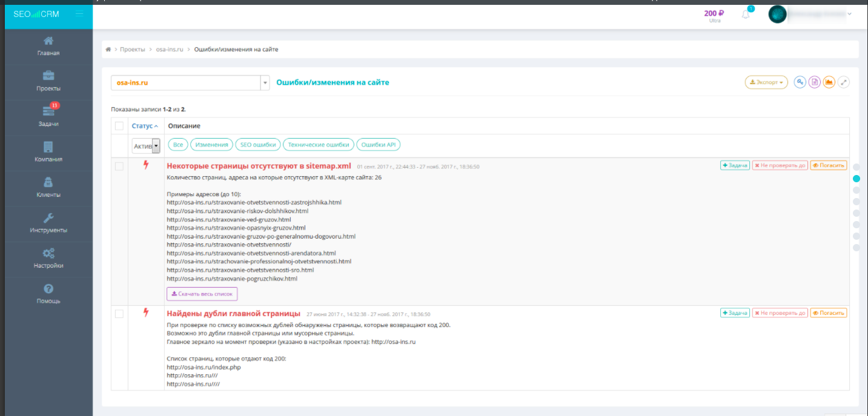Image resolution: width=868 pixels, height=416 pixels.
Task: Click the Скачать весь список button
Action: tap(202, 293)
